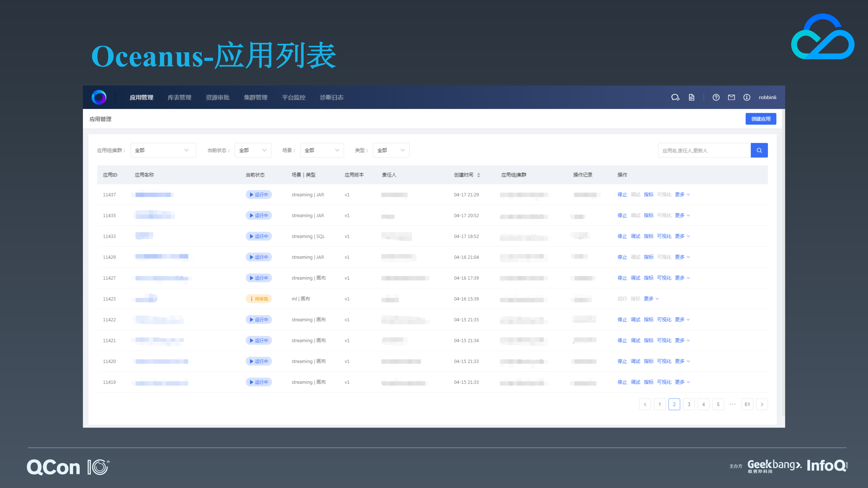
Task: Switch to 库表管理 nav tab
Action: coord(180,97)
